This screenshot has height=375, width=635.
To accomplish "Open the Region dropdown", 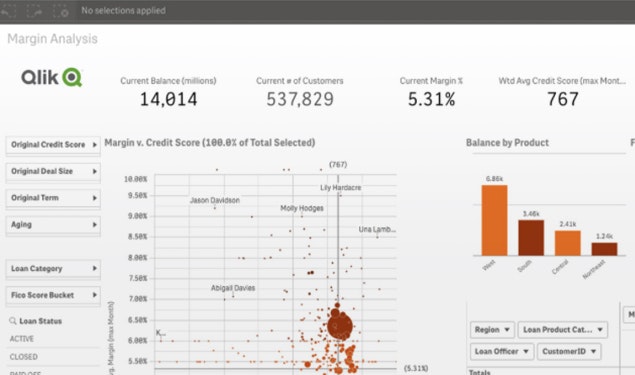I will click(x=492, y=330).
